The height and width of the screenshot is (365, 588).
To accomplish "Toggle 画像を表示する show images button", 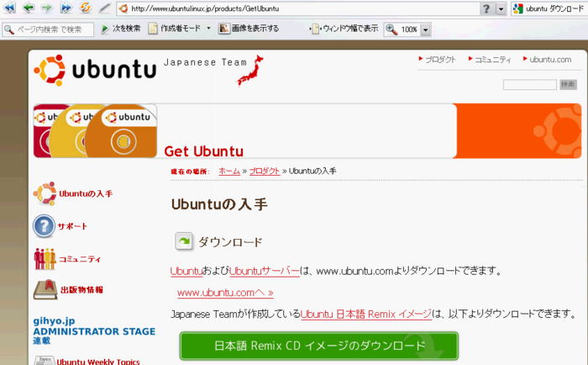I will 249,29.
